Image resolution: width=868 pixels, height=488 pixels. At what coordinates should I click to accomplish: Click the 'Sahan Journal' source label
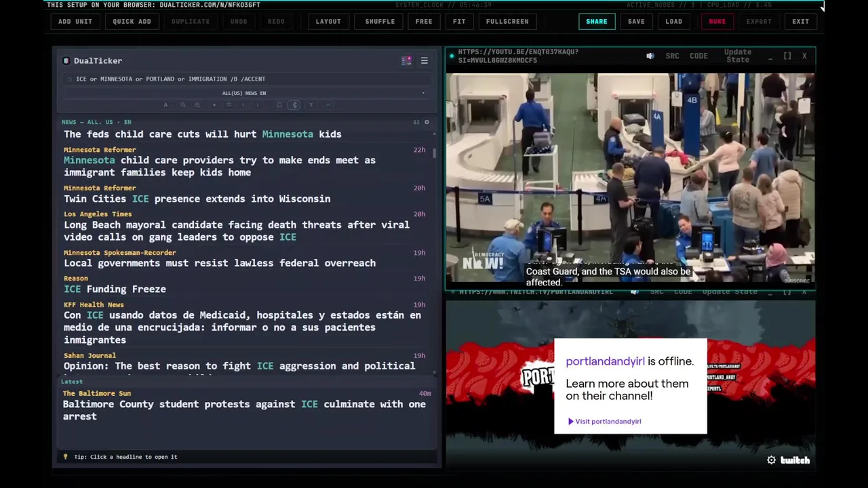click(x=90, y=356)
